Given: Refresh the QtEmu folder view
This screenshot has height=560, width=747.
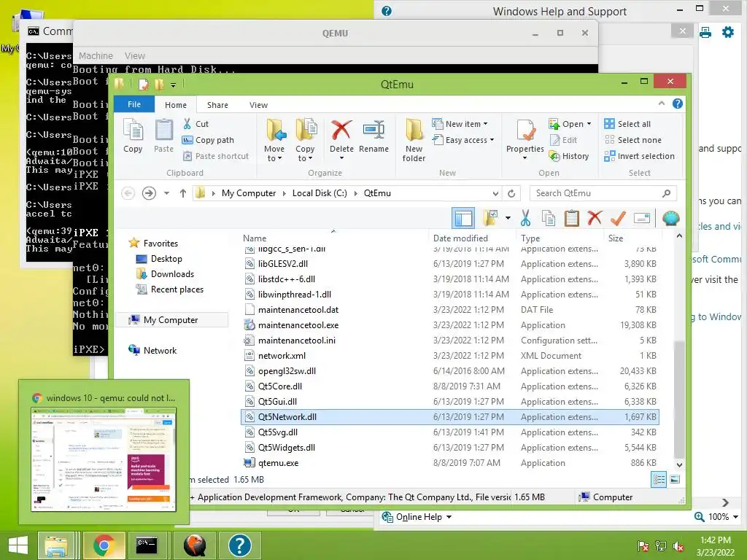Looking at the screenshot, I should [x=511, y=193].
